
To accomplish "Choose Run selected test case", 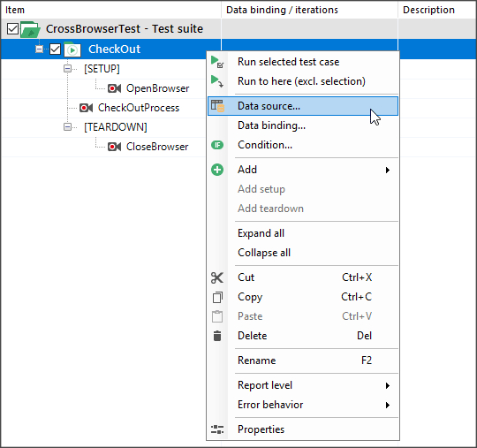I will click(x=303, y=62).
